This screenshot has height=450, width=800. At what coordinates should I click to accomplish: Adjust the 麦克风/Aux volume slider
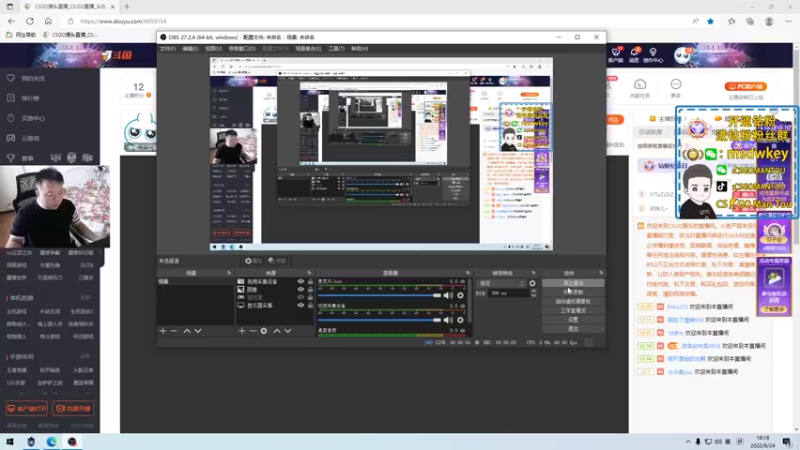pos(379,295)
